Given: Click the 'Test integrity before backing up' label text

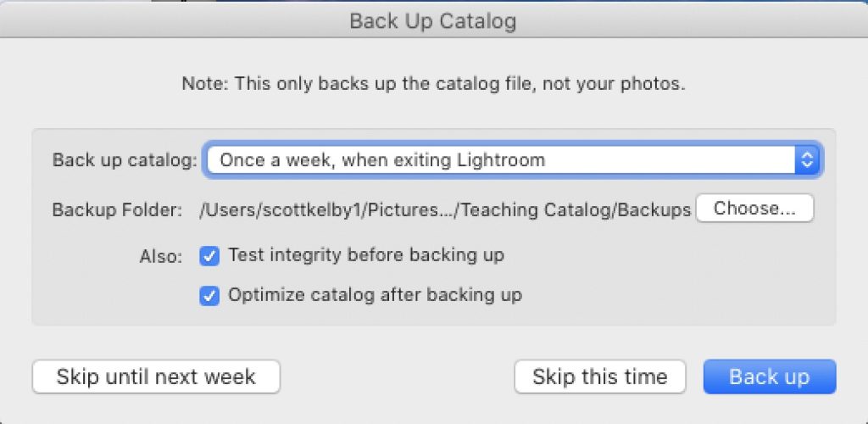Looking at the screenshot, I should [366, 255].
